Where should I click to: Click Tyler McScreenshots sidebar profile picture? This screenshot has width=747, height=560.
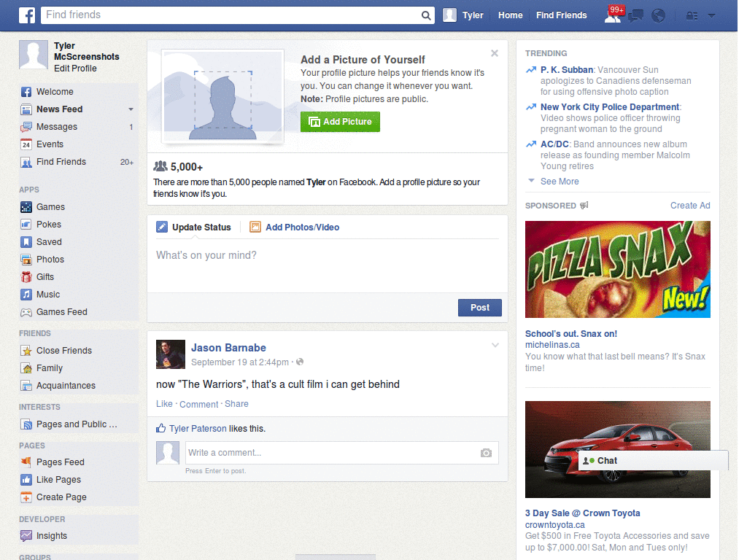(34, 55)
